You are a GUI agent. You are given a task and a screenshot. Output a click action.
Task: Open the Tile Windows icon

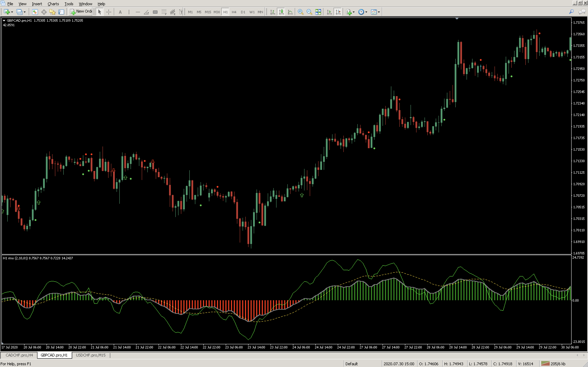point(318,12)
